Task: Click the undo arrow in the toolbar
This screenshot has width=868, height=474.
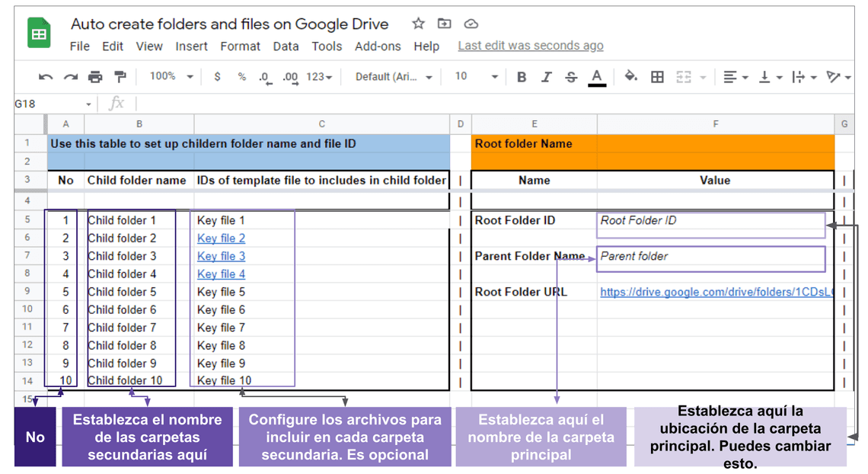Action: tap(46, 77)
